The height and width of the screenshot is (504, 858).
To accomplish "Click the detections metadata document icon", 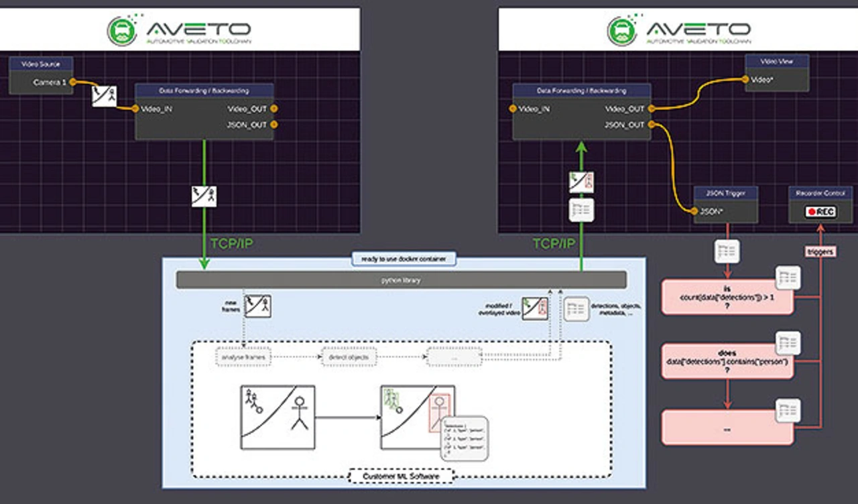I will point(576,309).
